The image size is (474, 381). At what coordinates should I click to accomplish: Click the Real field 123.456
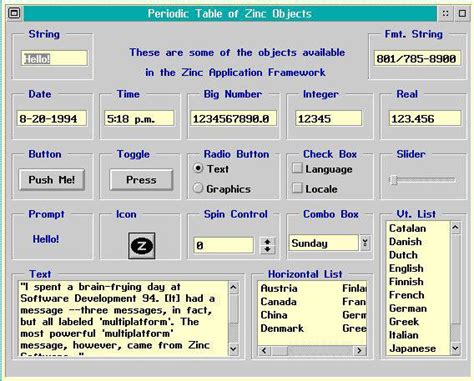[x=425, y=119]
